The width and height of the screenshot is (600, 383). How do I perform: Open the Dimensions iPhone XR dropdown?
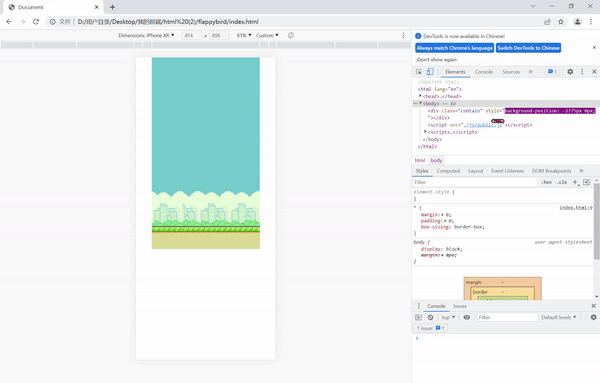[x=147, y=35]
